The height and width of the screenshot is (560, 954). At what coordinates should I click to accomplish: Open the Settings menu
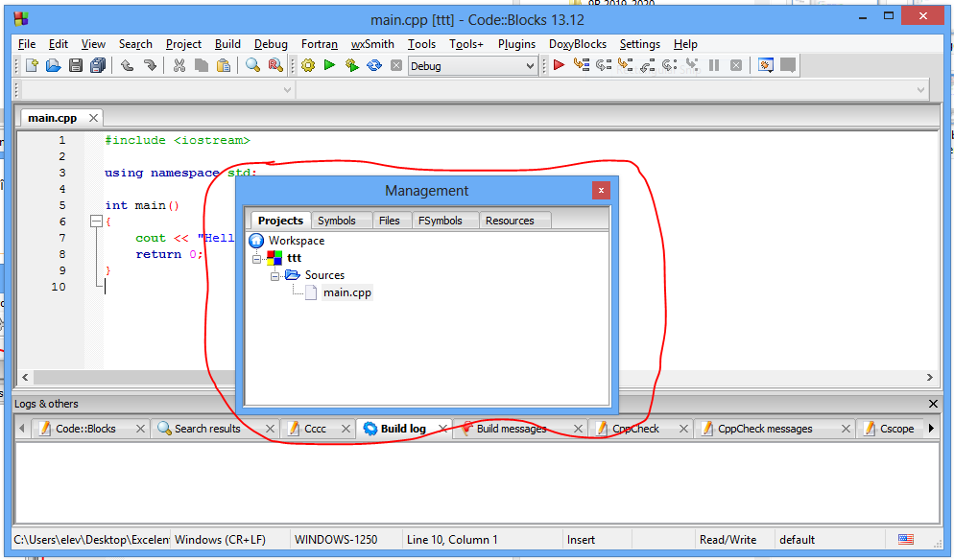(x=640, y=44)
